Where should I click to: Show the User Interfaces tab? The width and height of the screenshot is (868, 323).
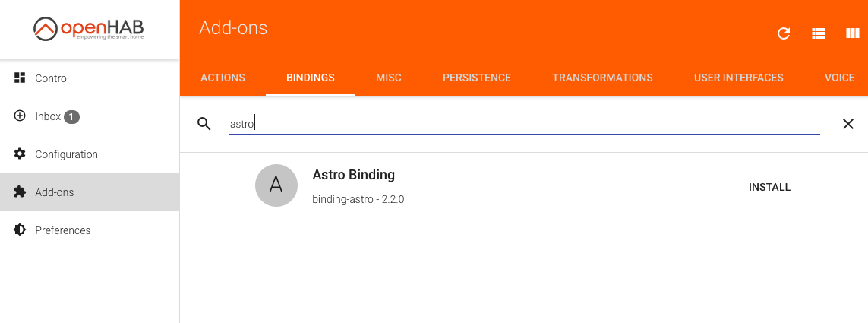(x=739, y=78)
